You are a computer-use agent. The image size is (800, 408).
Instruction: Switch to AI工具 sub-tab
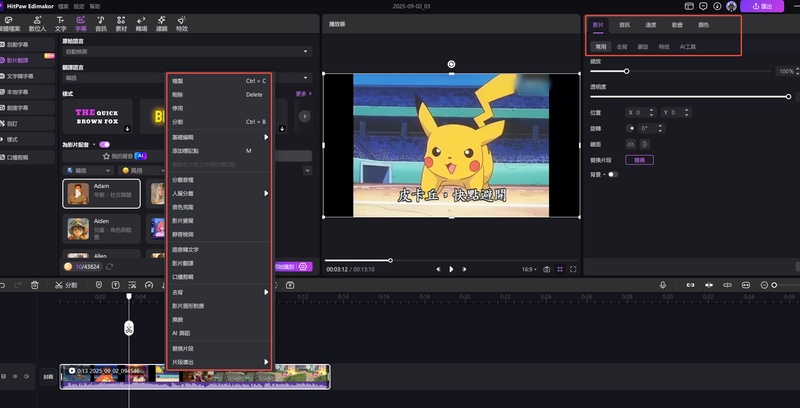(x=687, y=46)
